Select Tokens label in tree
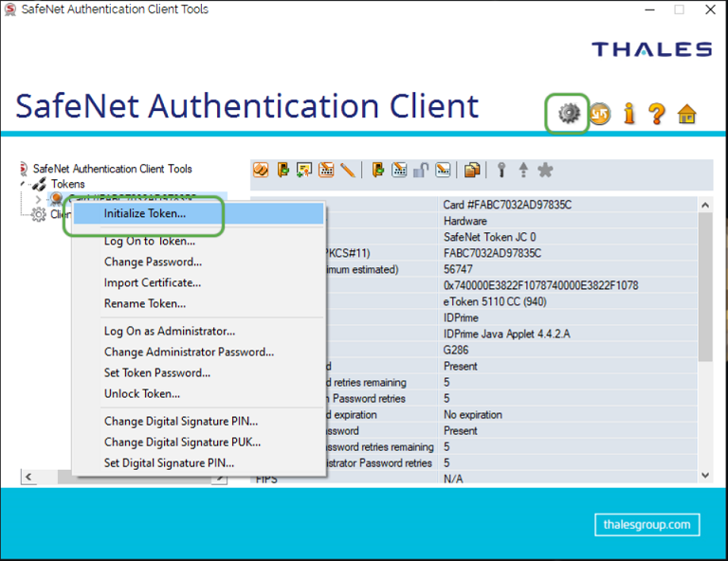Screen dimensions: 728x561 68,184
